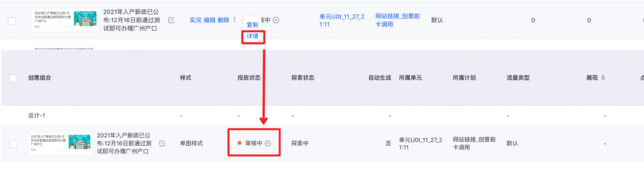
Task: Click pause icon next to top 审核中 status
Action: pos(276,20)
